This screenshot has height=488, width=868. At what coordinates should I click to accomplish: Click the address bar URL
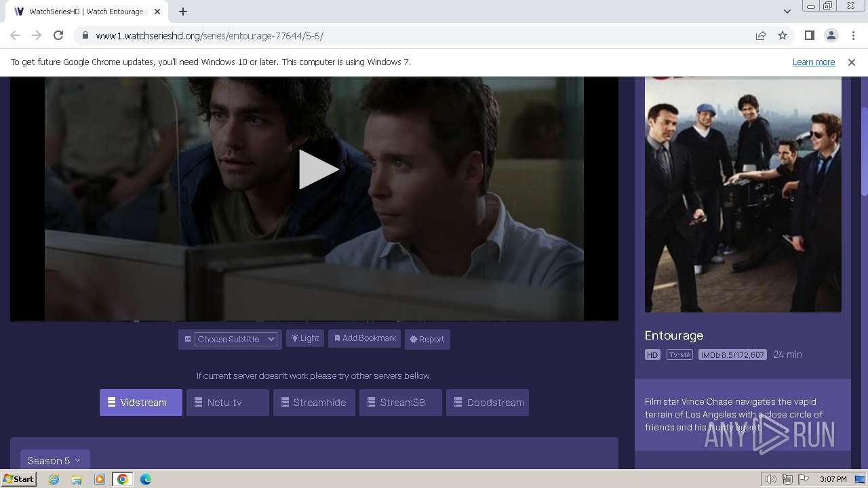tap(210, 36)
